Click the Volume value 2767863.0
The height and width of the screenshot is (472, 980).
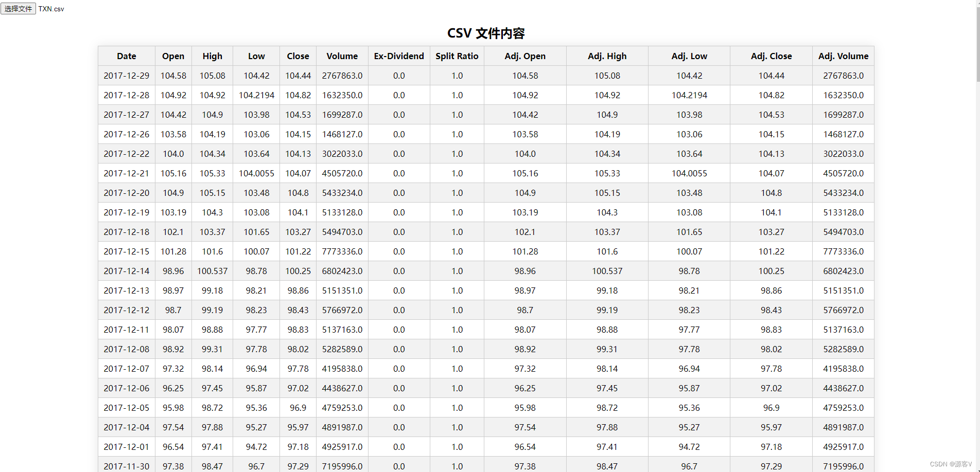pyautogui.click(x=342, y=76)
